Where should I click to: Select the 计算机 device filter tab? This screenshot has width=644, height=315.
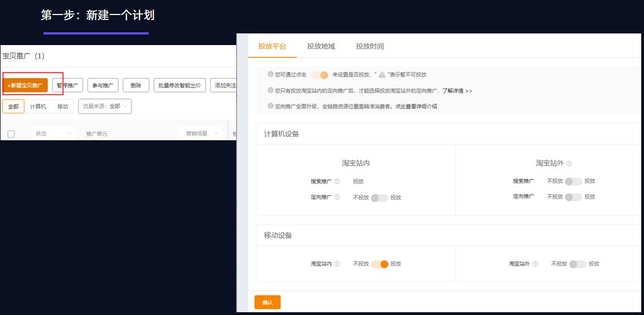point(38,106)
